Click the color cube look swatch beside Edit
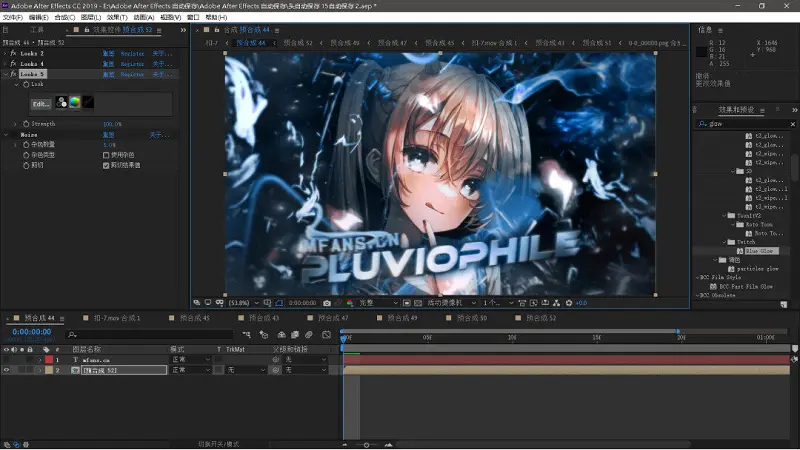The width and height of the screenshot is (800, 450). pyautogui.click(x=75, y=103)
